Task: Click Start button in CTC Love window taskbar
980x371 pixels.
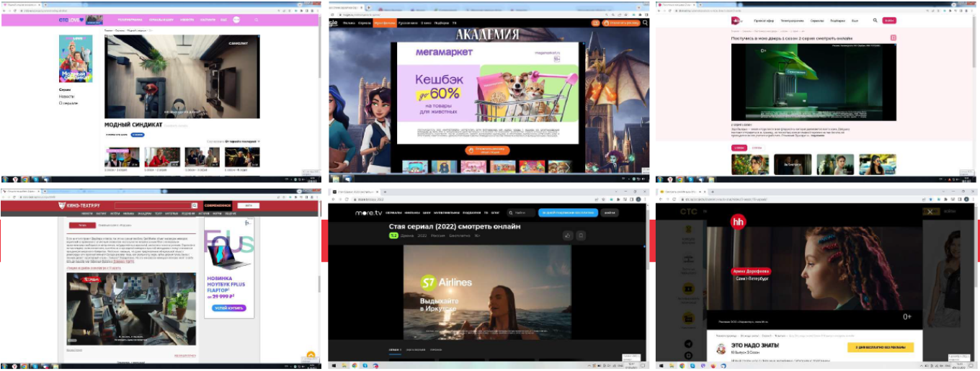Action: [6, 179]
